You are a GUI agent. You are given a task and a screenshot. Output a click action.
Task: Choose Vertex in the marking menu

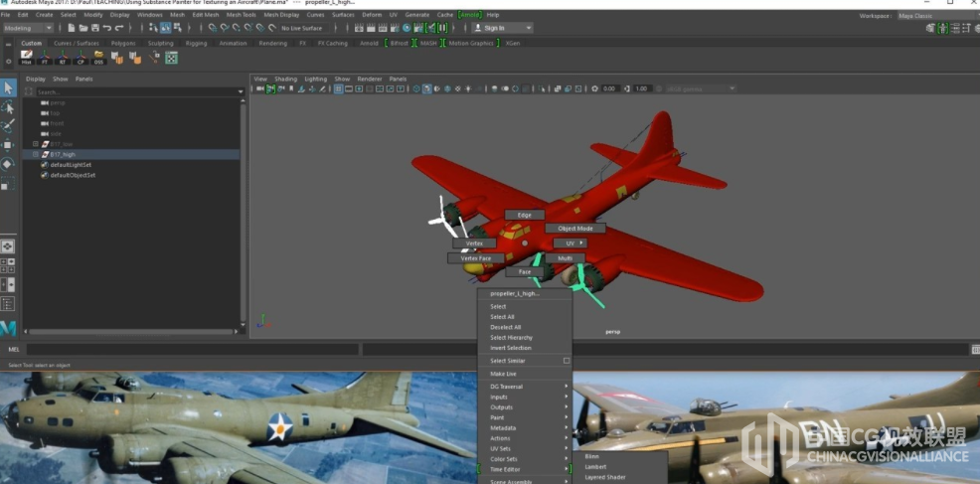474,242
